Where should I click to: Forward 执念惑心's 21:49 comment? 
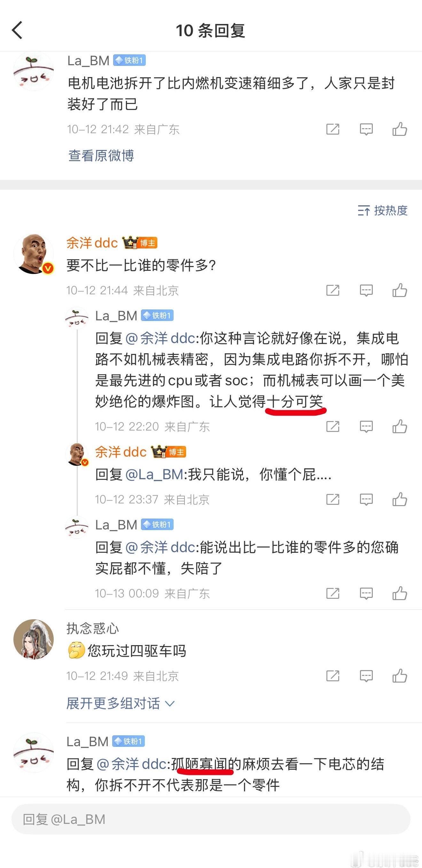pos(333,676)
